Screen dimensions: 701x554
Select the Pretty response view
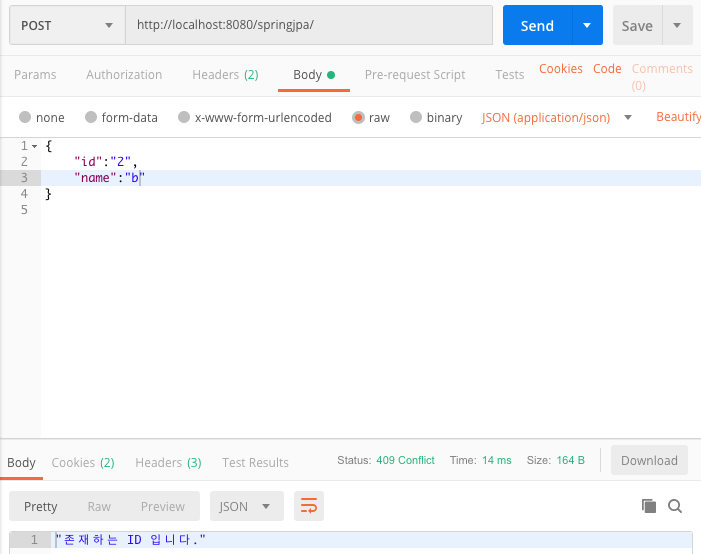point(41,506)
